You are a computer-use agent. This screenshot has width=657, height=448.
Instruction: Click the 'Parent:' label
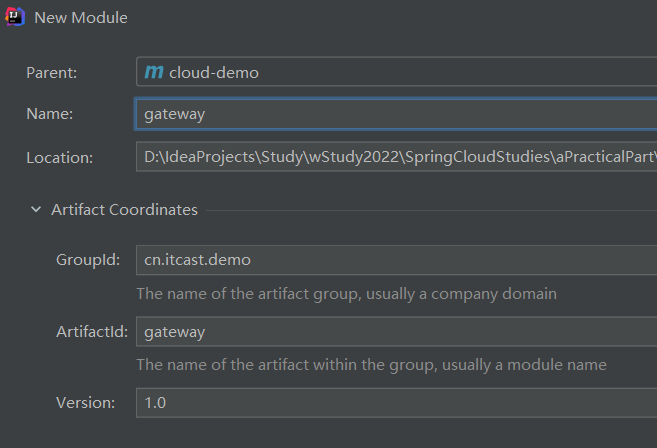(x=52, y=73)
